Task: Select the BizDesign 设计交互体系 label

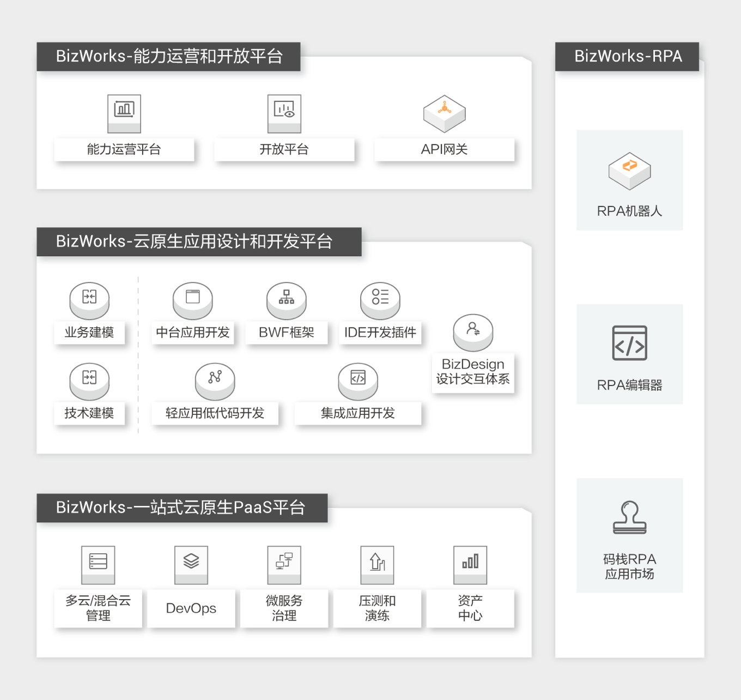Action: click(473, 372)
